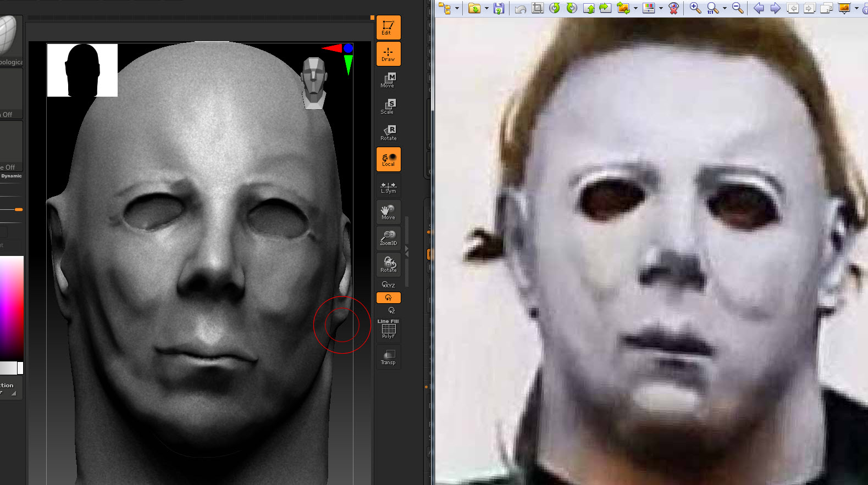868x485 pixels.
Task: Toggle Transp transparency mode
Action: 388,357
